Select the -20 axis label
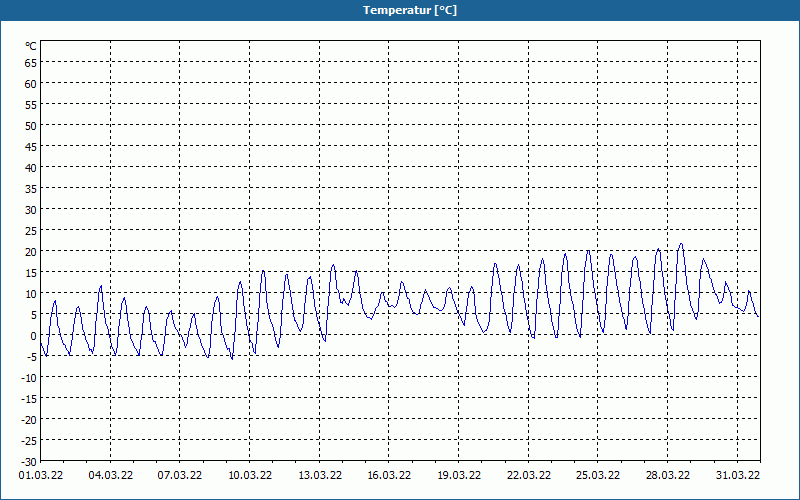The image size is (800, 500). pos(29,419)
